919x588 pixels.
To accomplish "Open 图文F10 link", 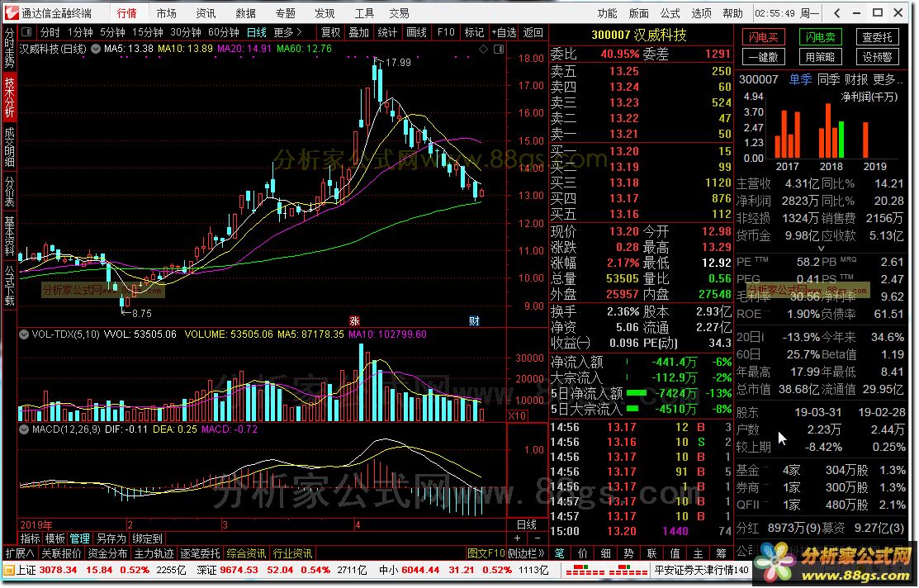I will [x=486, y=553].
